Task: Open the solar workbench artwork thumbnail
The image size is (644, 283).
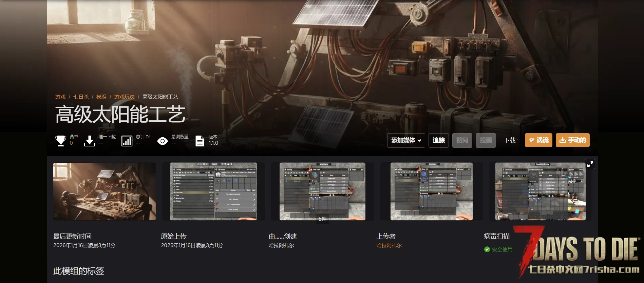Action: [x=105, y=191]
